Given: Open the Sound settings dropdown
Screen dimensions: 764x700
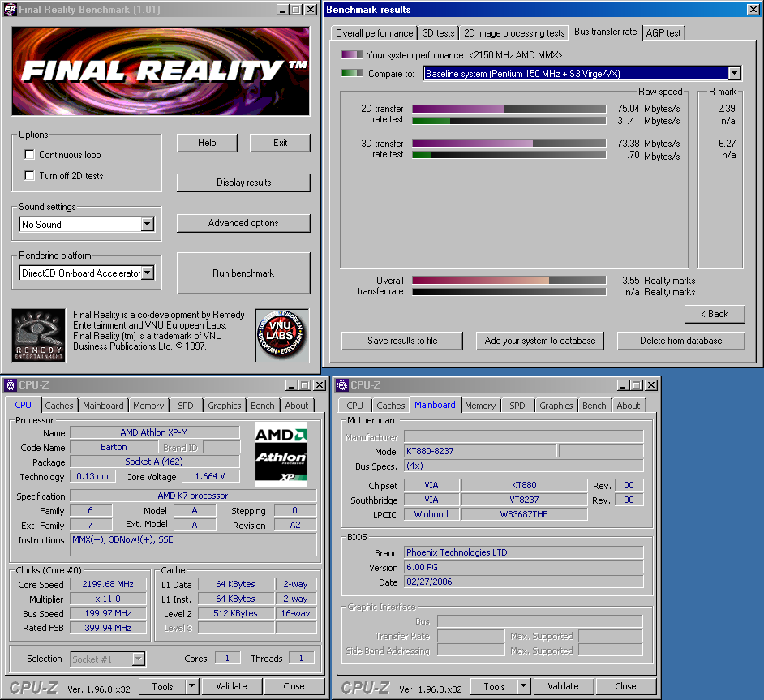Looking at the screenshot, I should [147, 225].
